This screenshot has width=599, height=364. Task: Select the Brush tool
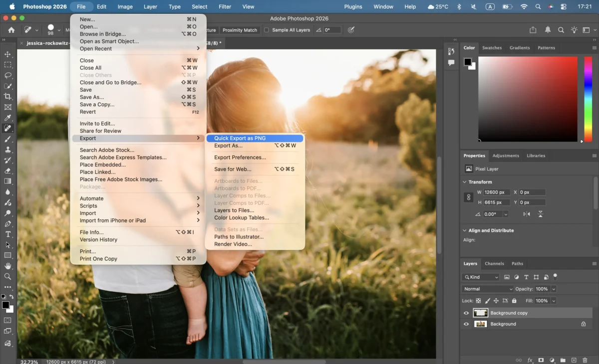coord(7,139)
